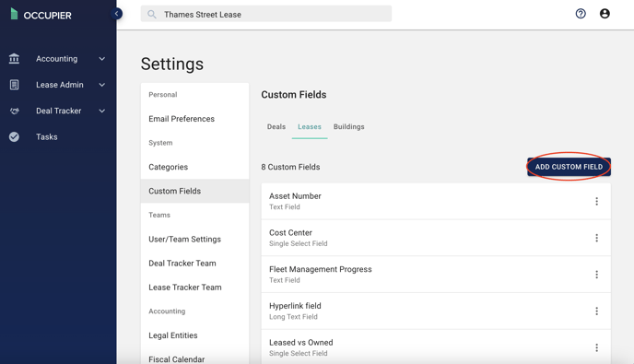The width and height of the screenshot is (634, 364).
Task: Select Categories in settings menu
Action: click(169, 167)
